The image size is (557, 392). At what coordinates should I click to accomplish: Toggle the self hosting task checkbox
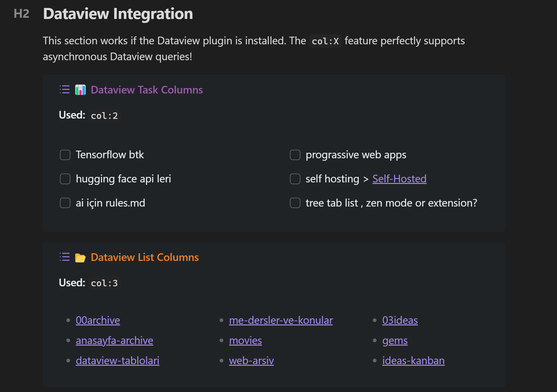295,179
